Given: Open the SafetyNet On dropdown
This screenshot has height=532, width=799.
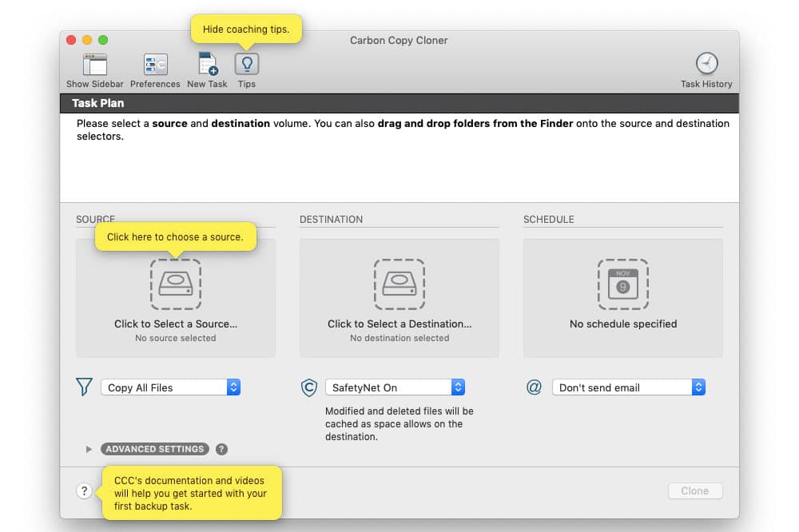Looking at the screenshot, I should click(x=395, y=387).
